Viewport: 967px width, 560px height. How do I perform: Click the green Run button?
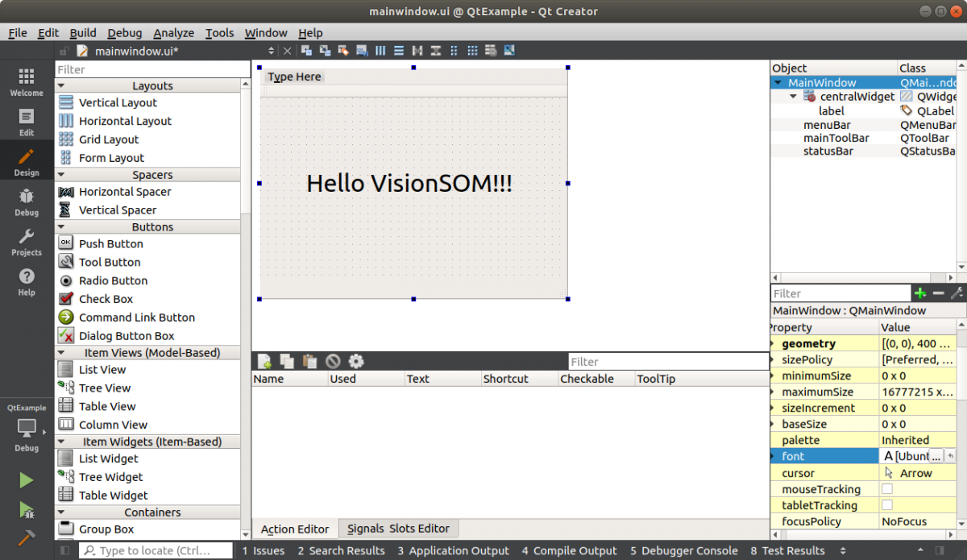click(x=27, y=480)
